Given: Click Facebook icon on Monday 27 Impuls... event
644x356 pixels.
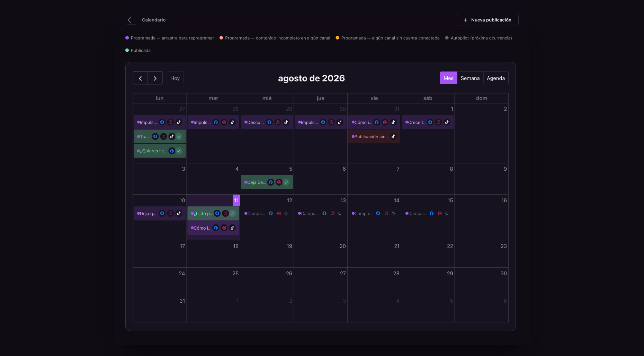Looking at the screenshot, I should 162,122.
